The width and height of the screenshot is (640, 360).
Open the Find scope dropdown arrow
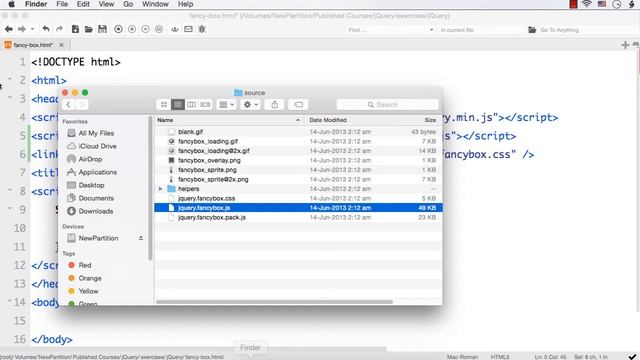coord(431,30)
